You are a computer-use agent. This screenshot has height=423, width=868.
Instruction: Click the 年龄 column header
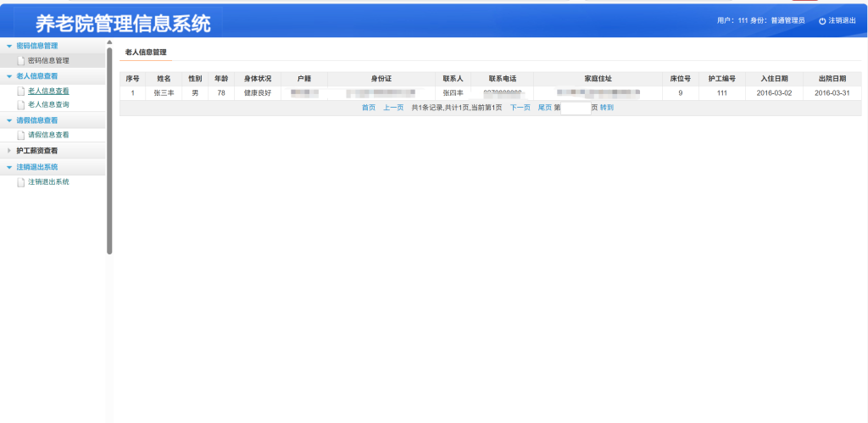(221, 79)
